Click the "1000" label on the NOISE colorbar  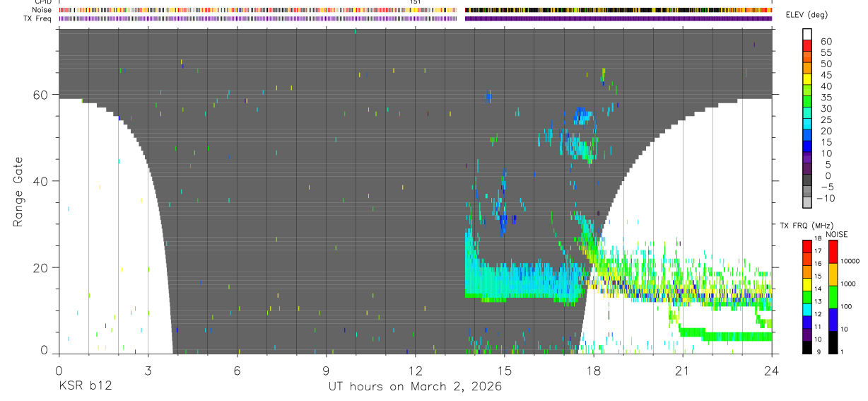[x=848, y=284]
